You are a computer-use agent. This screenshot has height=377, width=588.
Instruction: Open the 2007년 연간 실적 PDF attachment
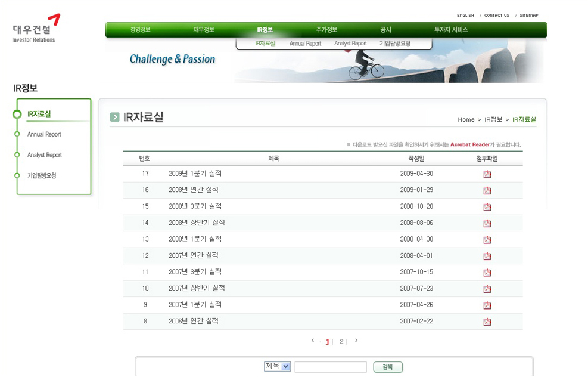pyautogui.click(x=487, y=256)
